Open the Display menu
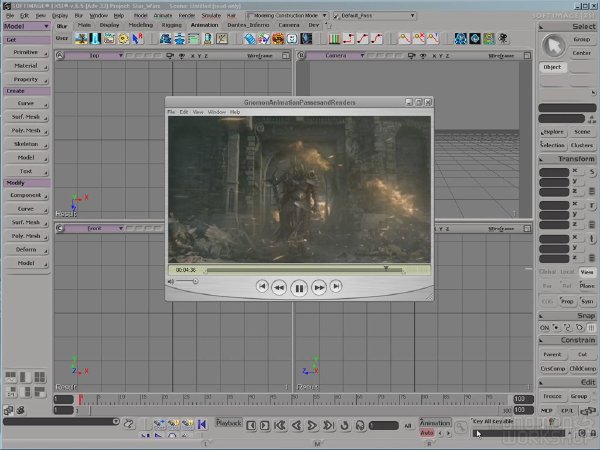 pos(60,16)
